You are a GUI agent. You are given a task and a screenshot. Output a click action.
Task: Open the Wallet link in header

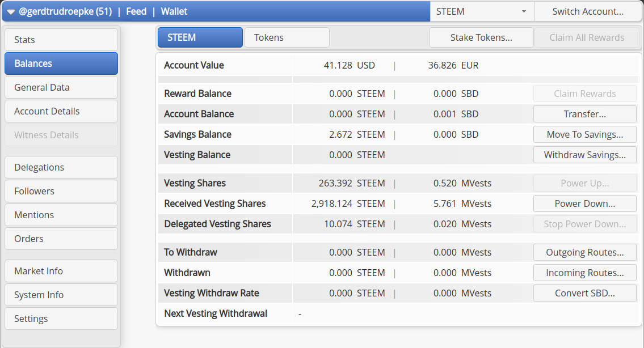click(174, 11)
